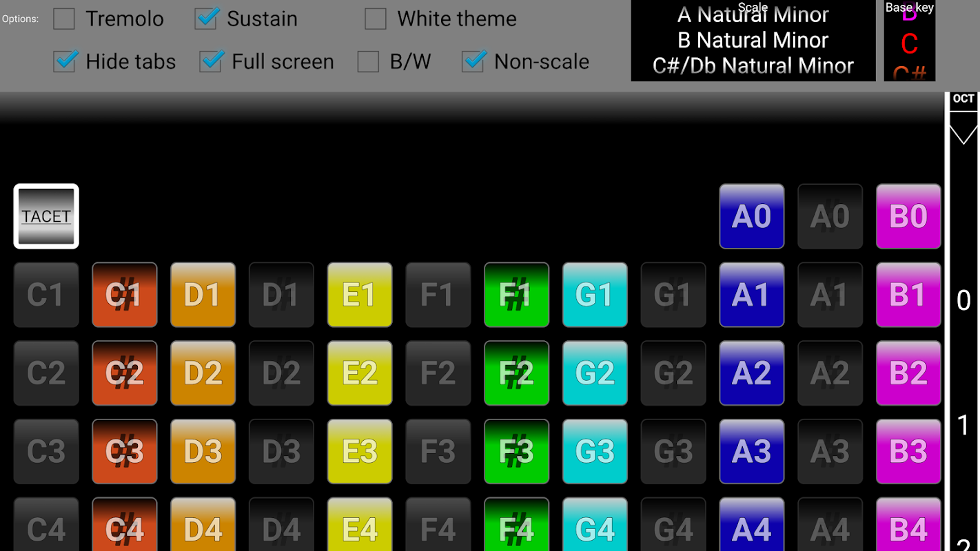Select octave 0 on OCT strip
Image resolution: width=980 pixels, height=551 pixels.
pyautogui.click(x=963, y=300)
